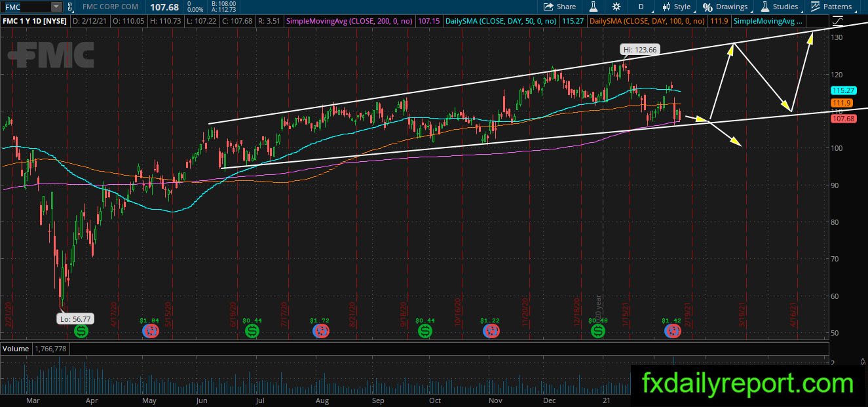Screen dimensions: 868x407
Task: Click the FMC 1 Y 1D [NYSE] label
Action: coord(35,21)
